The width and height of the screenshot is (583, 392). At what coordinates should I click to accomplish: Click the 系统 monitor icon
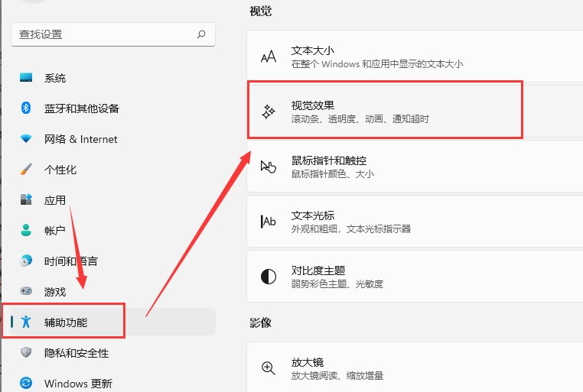click(x=26, y=78)
